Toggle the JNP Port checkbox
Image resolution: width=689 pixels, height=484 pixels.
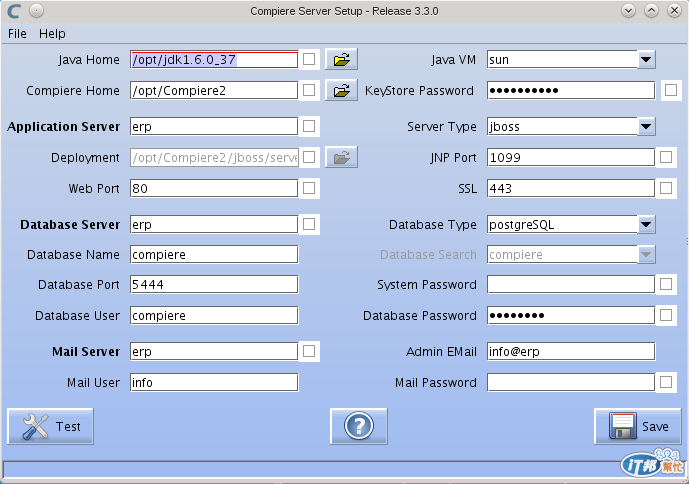pos(666,157)
